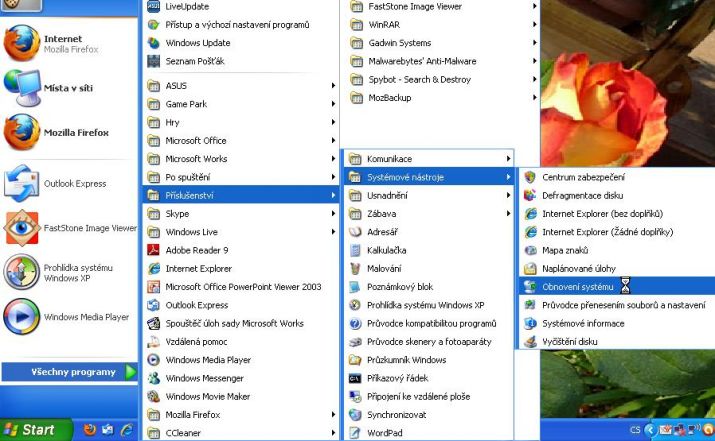This screenshot has width=715, height=441.
Task: Click Všechny programy button
Action: [x=69, y=372]
